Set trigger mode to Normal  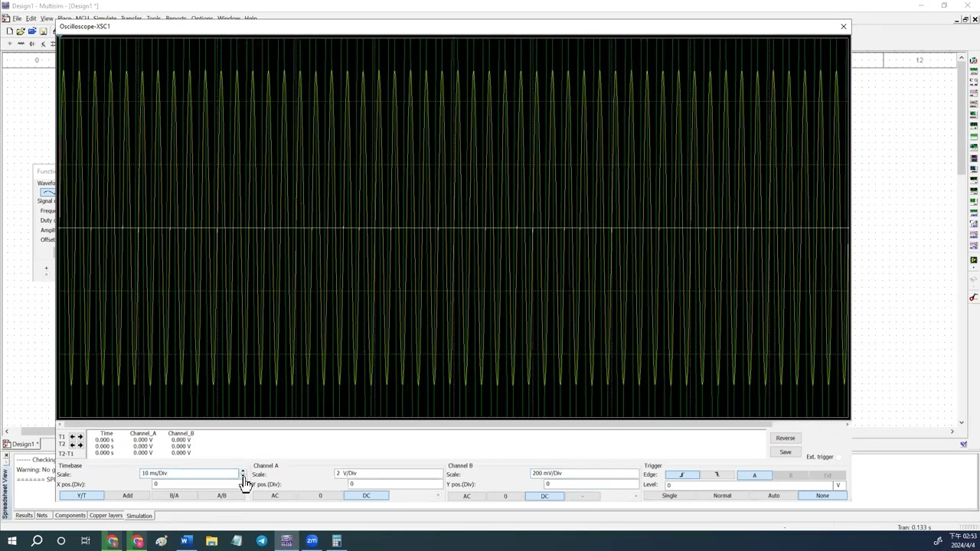(722, 496)
